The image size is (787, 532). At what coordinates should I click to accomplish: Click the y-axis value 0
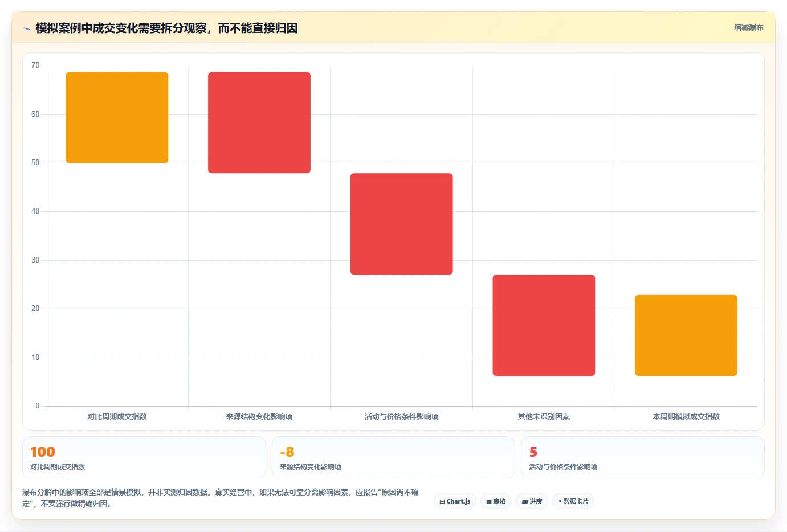point(38,406)
